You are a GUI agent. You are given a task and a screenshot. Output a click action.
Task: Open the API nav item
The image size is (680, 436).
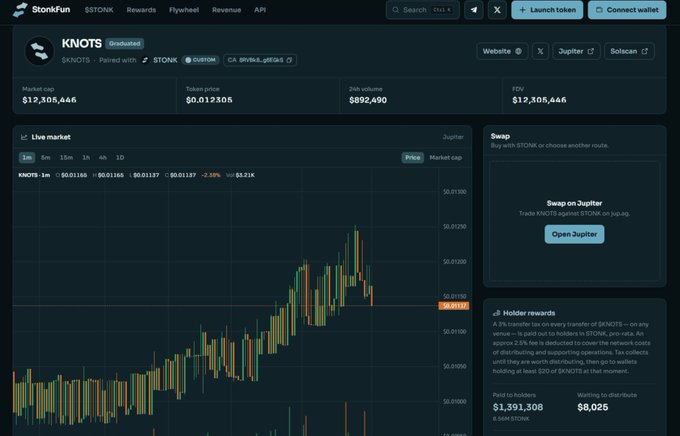260,10
